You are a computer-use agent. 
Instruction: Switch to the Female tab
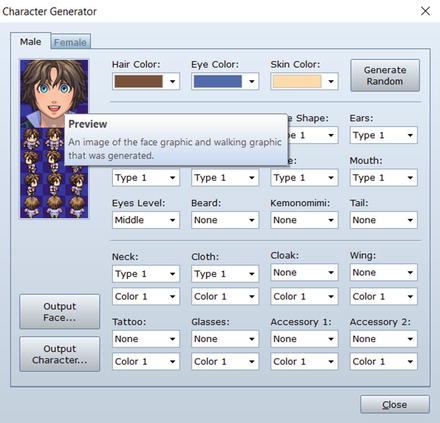[70, 42]
